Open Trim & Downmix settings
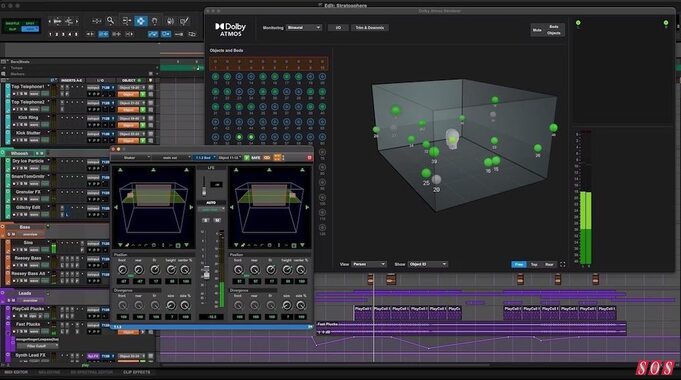Viewport: 681px width, 380px height. 370,28
